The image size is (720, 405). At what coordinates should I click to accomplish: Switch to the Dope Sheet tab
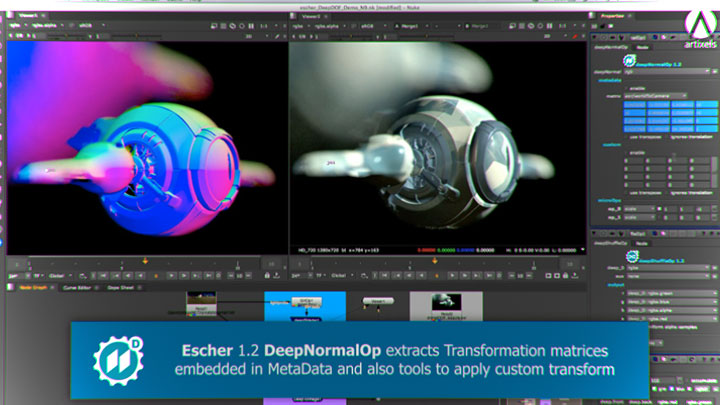click(120, 288)
